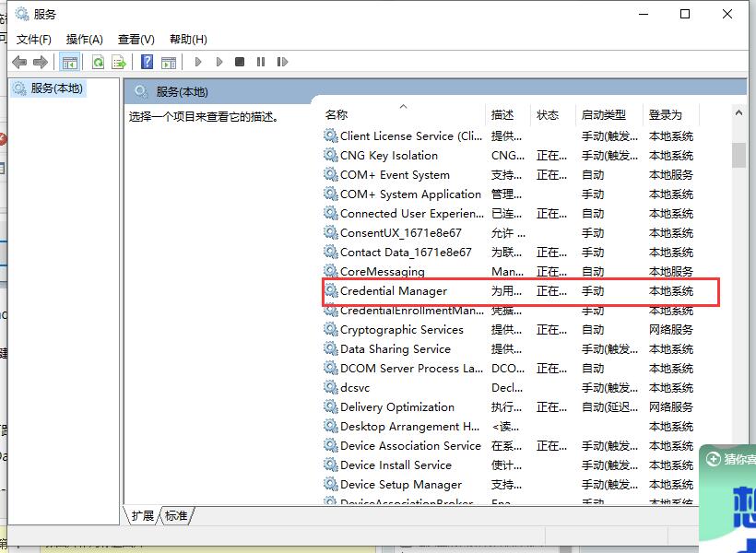Image resolution: width=756 pixels, height=553 pixels.
Task: Select the DCOM Server Process La... row
Action: pos(511,369)
